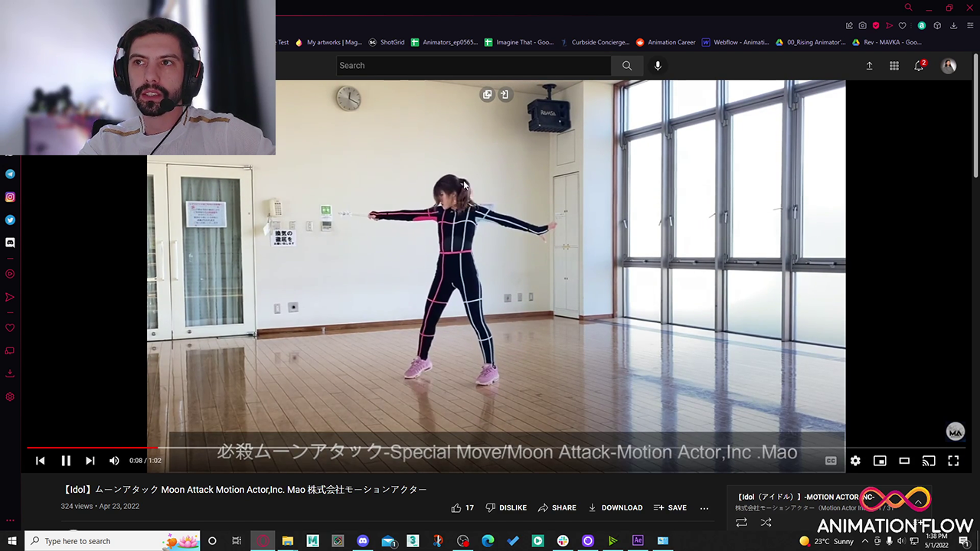Toggle theater mode on the player

904,461
